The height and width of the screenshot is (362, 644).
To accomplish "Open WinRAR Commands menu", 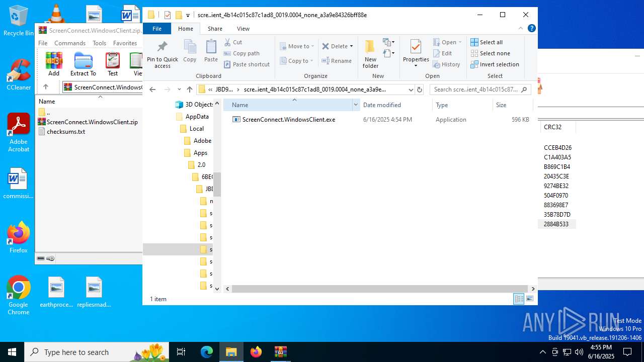I will 70,43.
